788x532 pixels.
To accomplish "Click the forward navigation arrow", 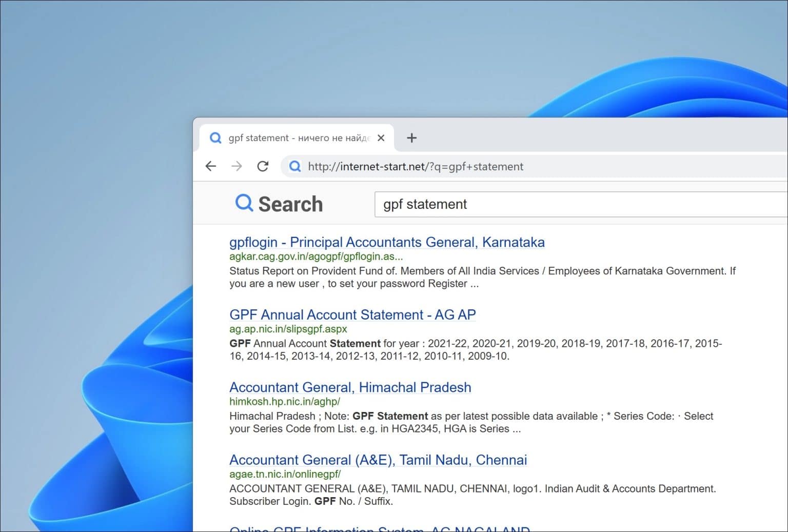I will (237, 166).
